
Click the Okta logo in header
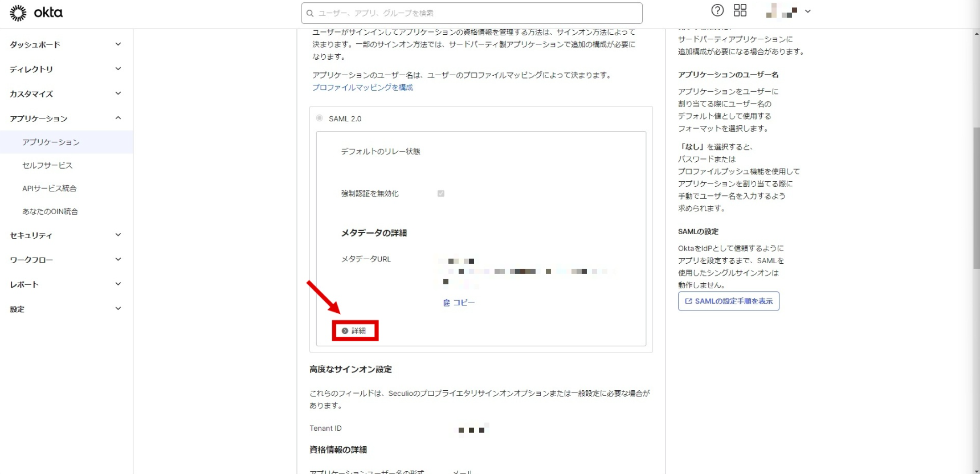coord(36,13)
